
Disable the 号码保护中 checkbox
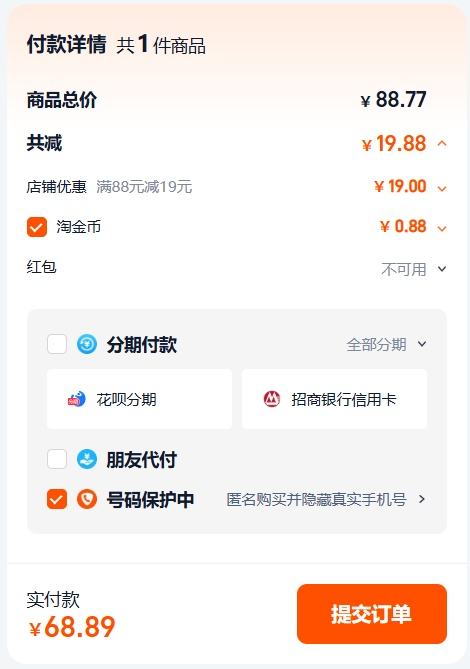(x=57, y=499)
